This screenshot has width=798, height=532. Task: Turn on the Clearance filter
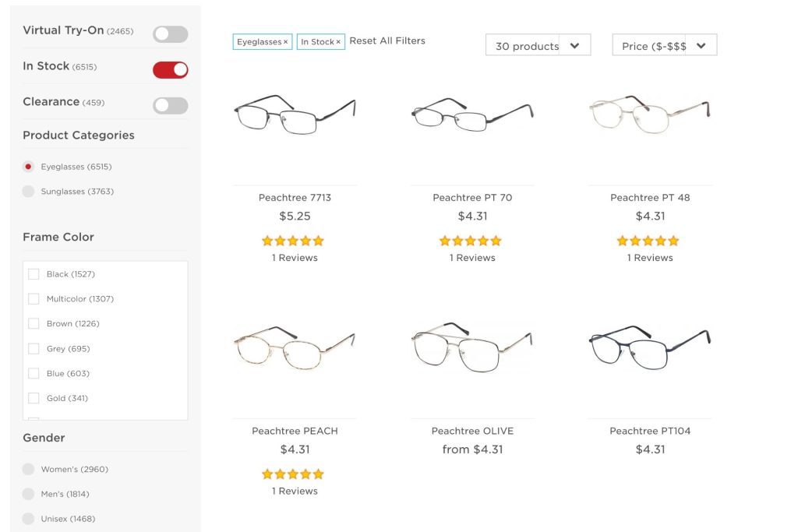(170, 104)
